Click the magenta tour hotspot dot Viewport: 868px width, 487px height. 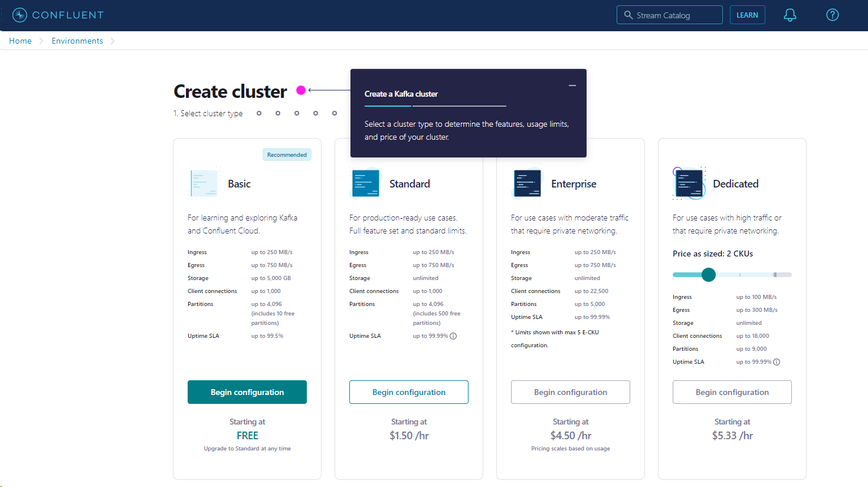pos(301,90)
